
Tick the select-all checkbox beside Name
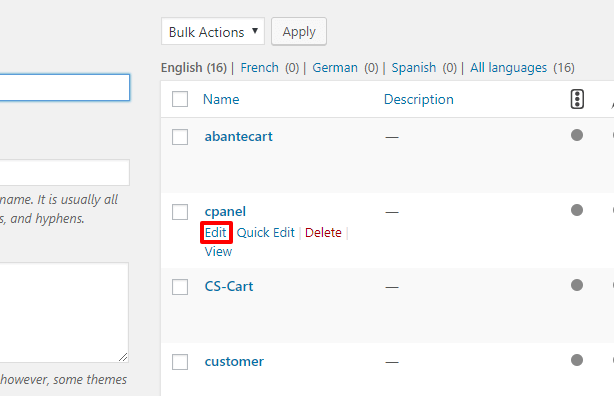pyautogui.click(x=180, y=99)
